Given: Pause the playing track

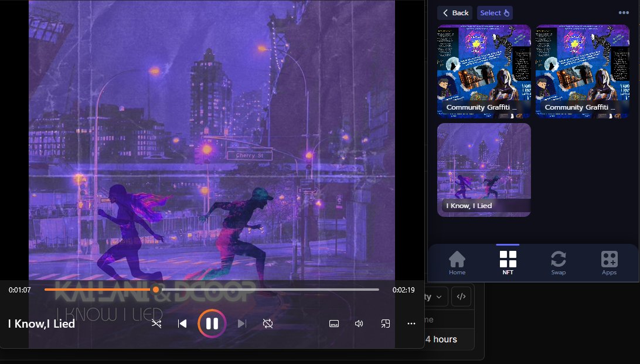Looking at the screenshot, I should pos(212,324).
